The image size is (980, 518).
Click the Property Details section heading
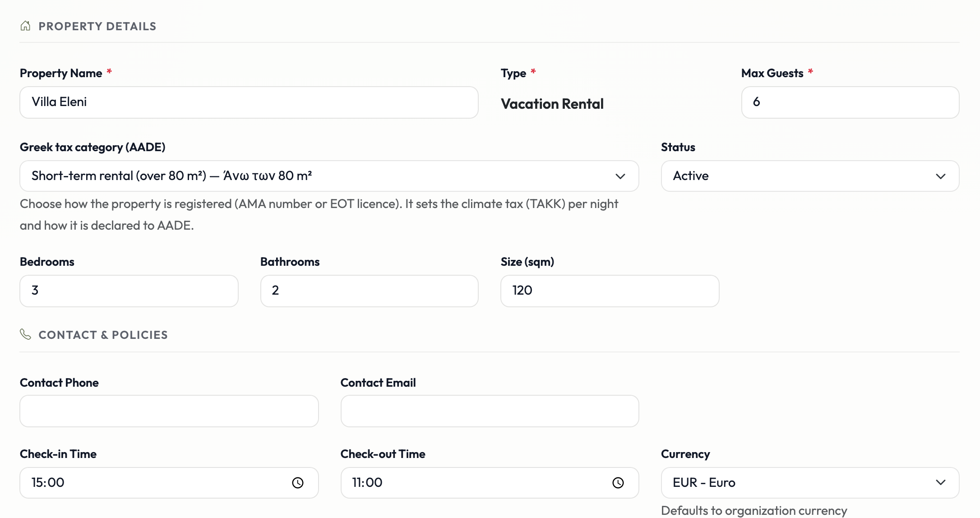97,26
